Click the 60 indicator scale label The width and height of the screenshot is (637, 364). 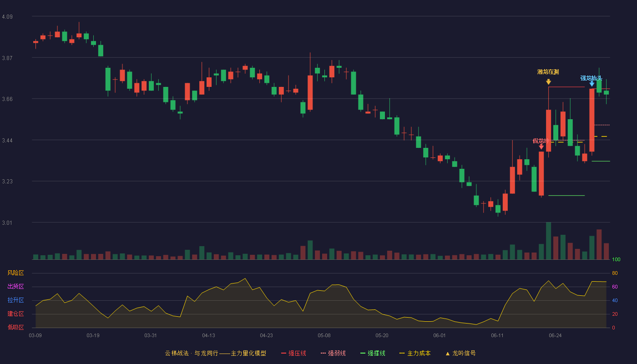click(615, 287)
